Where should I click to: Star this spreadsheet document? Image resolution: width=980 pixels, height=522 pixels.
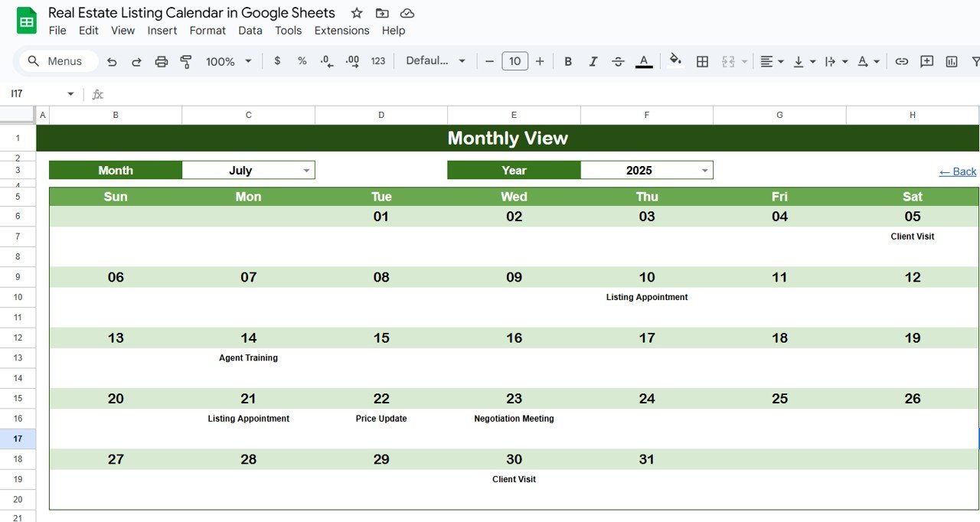click(x=357, y=13)
